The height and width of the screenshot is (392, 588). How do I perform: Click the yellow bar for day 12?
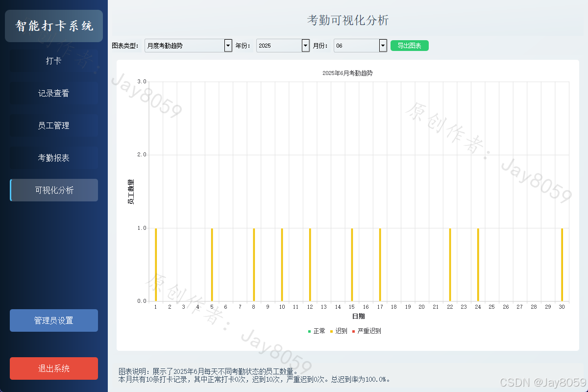tap(310, 265)
